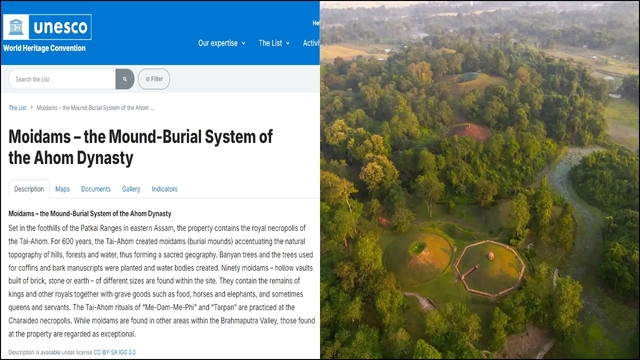Click the page title Moidams heading

tap(140, 147)
